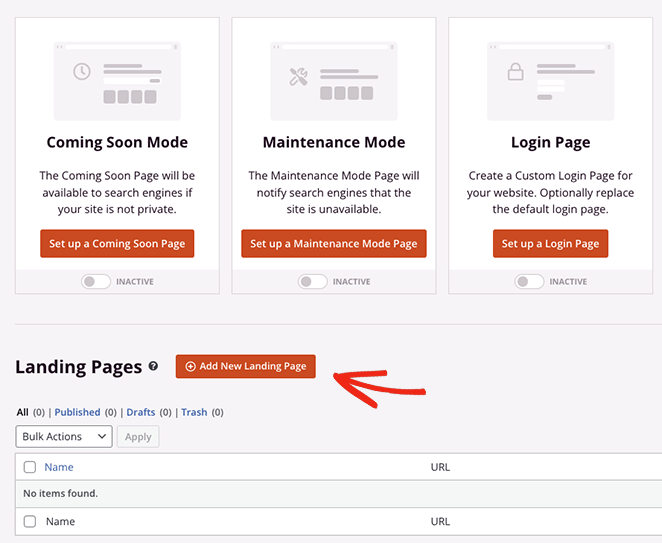This screenshot has width=662, height=543.
Task: Enable the Maintenance Mode toggle
Action: point(313,282)
